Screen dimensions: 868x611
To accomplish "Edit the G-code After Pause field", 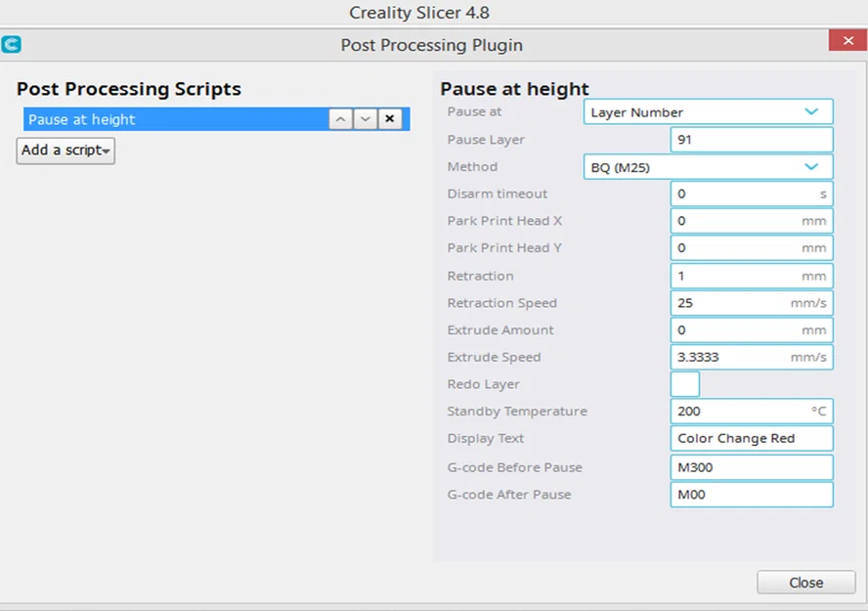I will (x=752, y=495).
